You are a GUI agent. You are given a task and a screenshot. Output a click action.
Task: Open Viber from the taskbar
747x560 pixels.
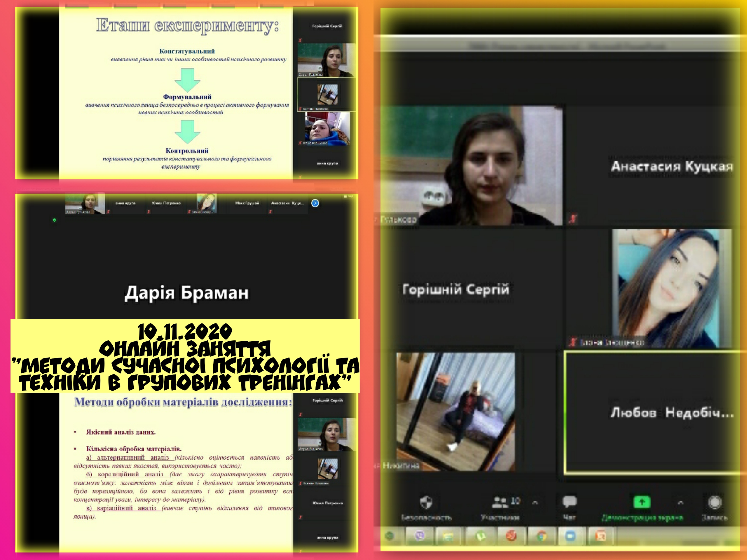(420, 536)
